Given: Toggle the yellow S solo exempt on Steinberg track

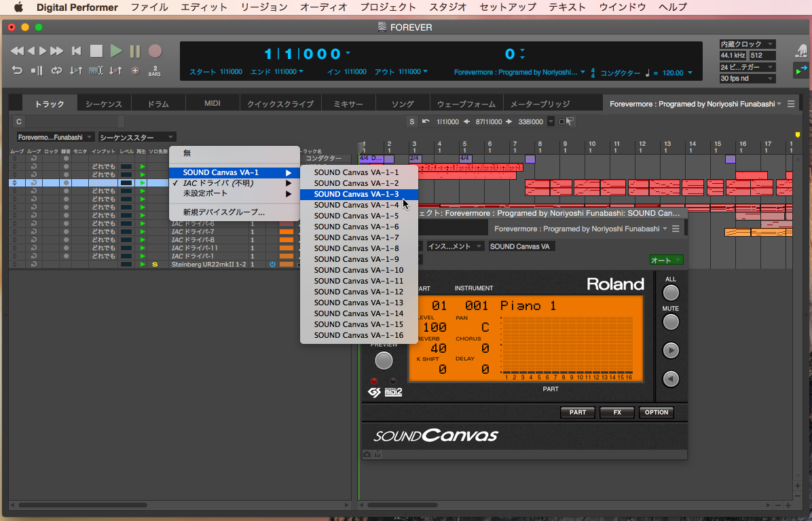Looking at the screenshot, I should tap(154, 265).
